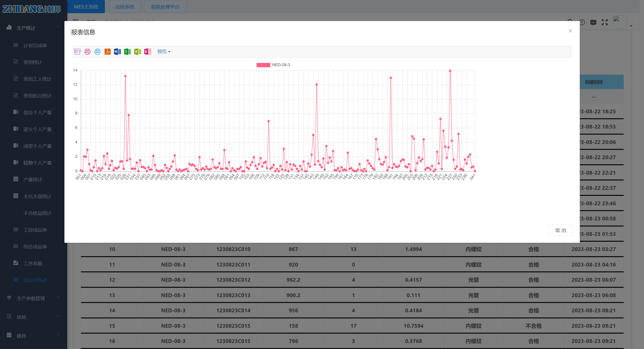Expand the 质检 sidebar menu
The image size is (644, 349).
tap(34, 317)
